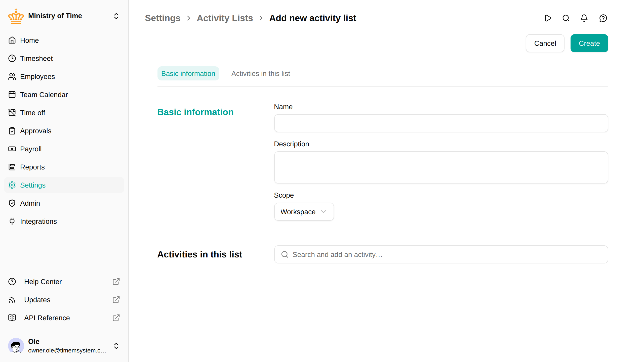Click Ole's avatar picture
Screen dimensions: 644x362
16,346
